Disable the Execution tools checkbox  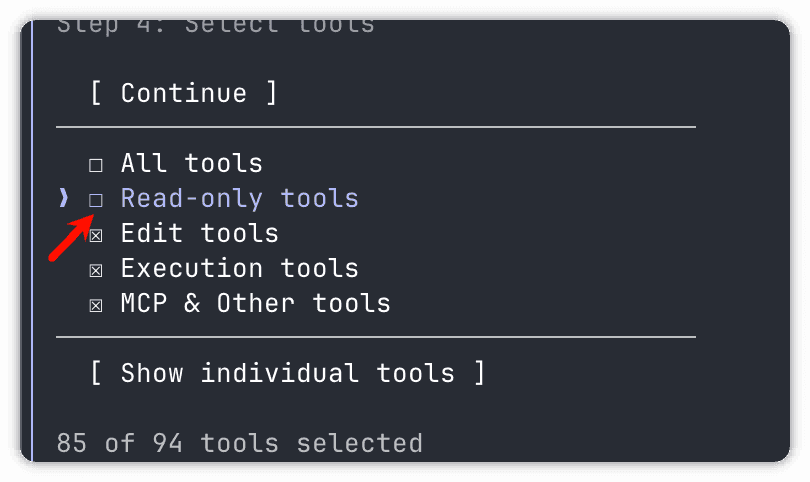(96, 271)
